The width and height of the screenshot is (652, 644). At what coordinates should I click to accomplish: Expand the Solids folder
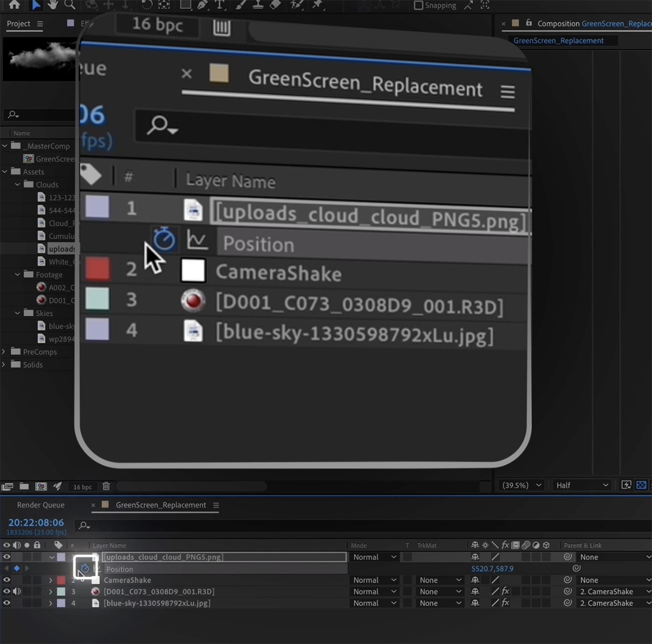click(x=4, y=365)
